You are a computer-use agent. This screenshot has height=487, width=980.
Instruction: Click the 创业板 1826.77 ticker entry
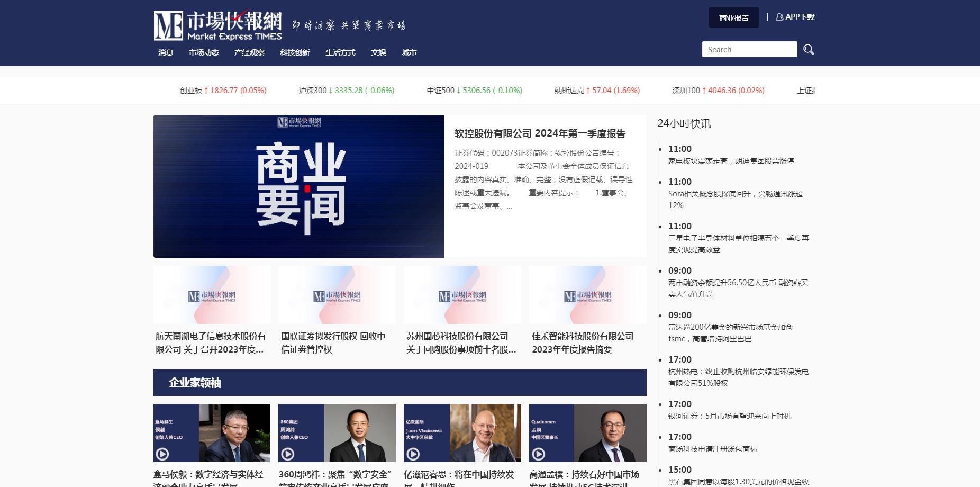pyautogui.click(x=223, y=91)
